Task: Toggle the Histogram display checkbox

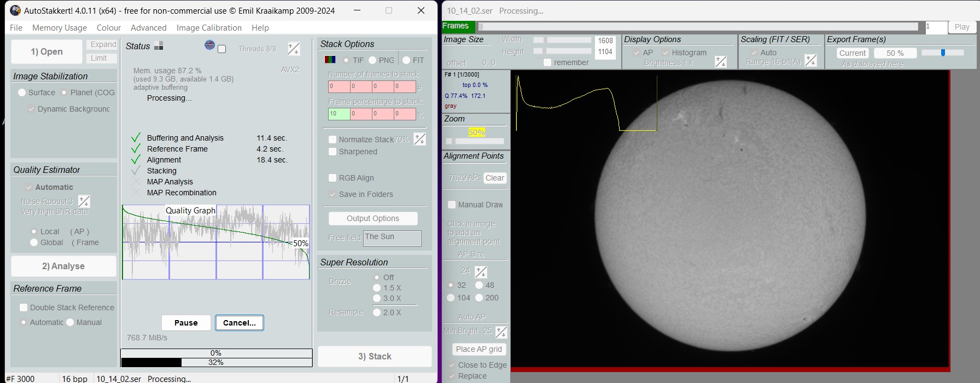Action: pyautogui.click(x=666, y=53)
